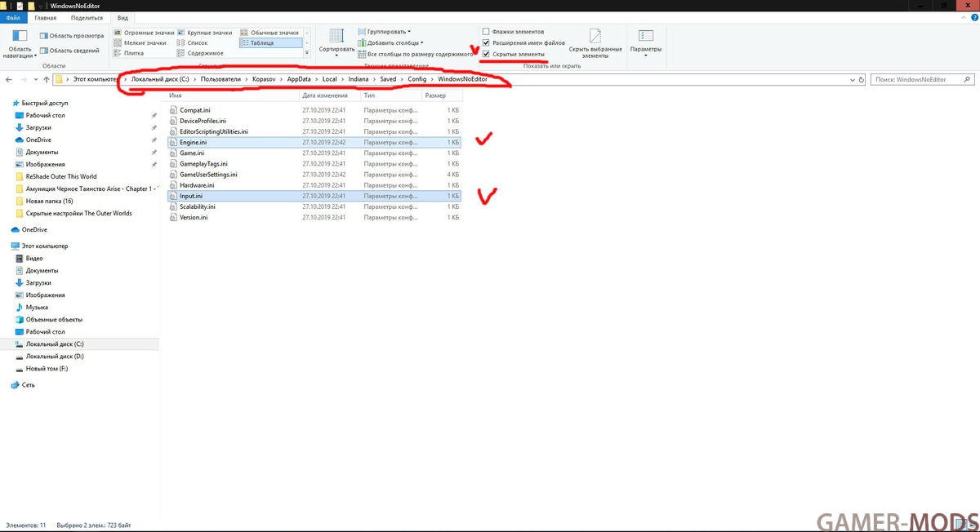Click the search box labeled Поиск: WindowsNoEditor

[923, 80]
